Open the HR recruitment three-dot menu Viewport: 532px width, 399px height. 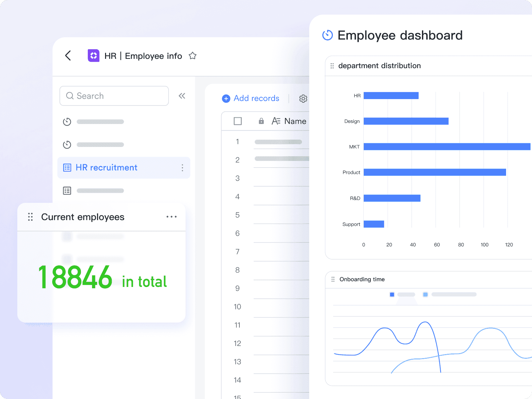point(183,168)
